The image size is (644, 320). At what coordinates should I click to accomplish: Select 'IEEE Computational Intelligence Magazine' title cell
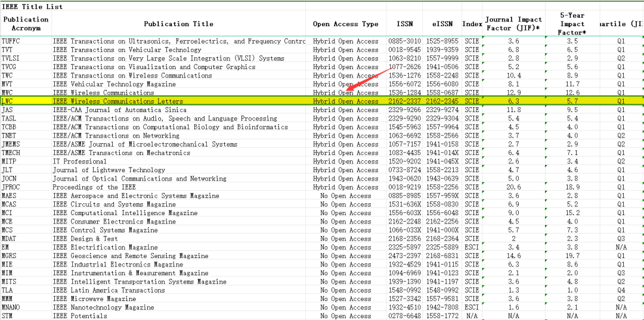[178, 213]
